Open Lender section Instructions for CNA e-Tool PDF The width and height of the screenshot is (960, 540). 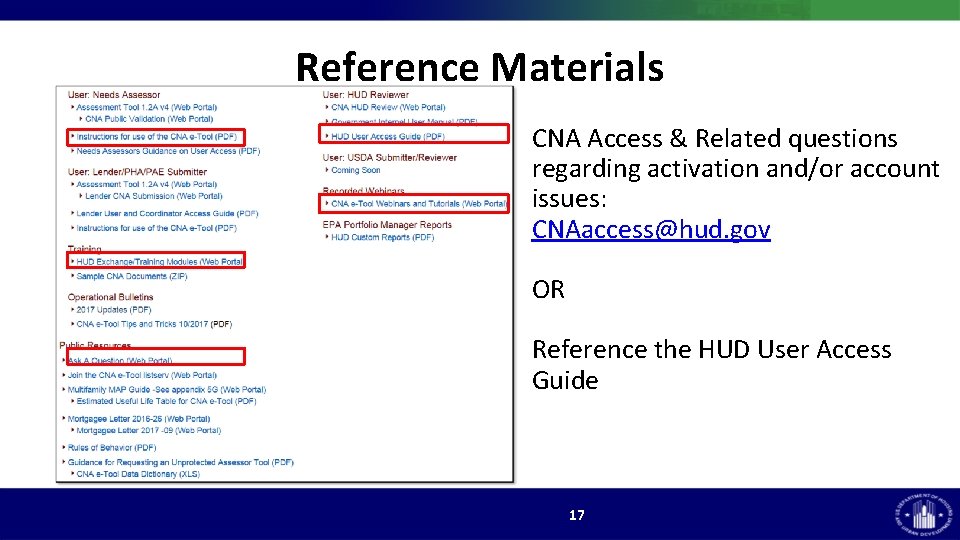tap(156, 228)
